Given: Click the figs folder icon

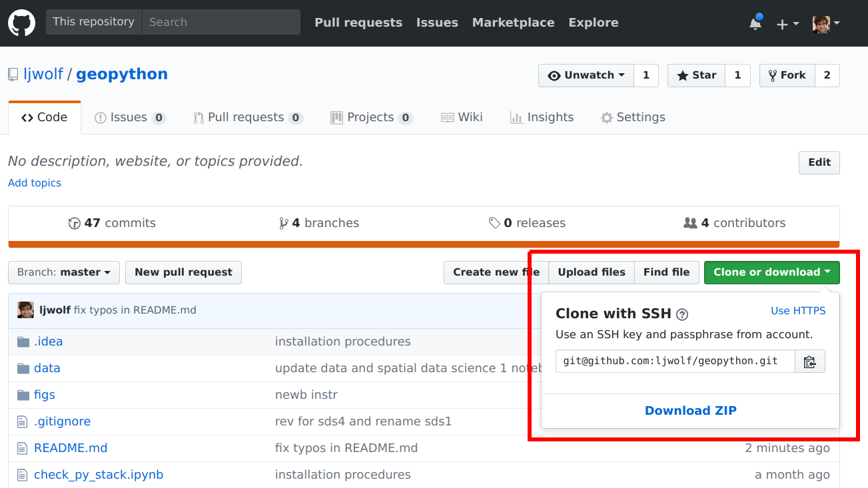Looking at the screenshot, I should [23, 395].
